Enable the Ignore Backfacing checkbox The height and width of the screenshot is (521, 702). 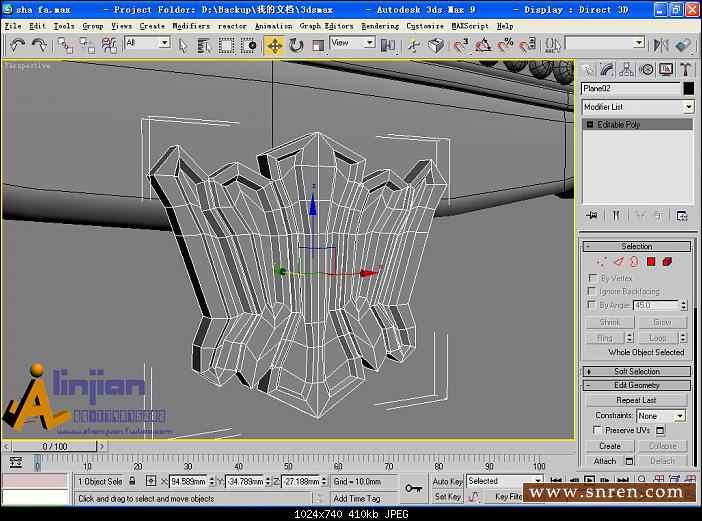point(592,291)
